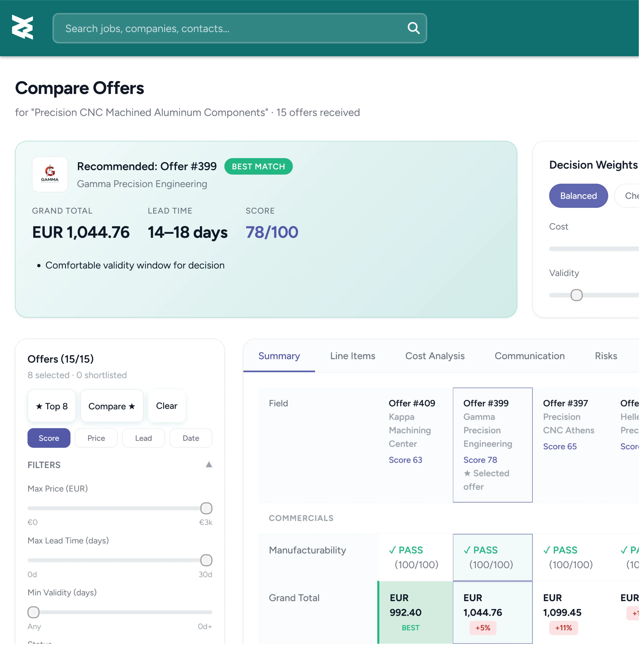The image size is (644, 649).
Task: Collapse the Filters section triangle
Action: click(209, 465)
